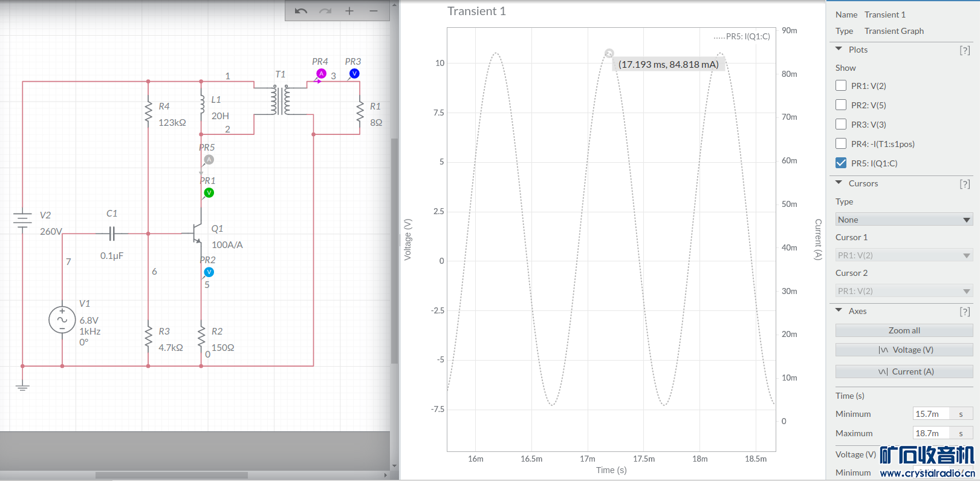Click the scrollbar down arrow of schematic

point(395,466)
